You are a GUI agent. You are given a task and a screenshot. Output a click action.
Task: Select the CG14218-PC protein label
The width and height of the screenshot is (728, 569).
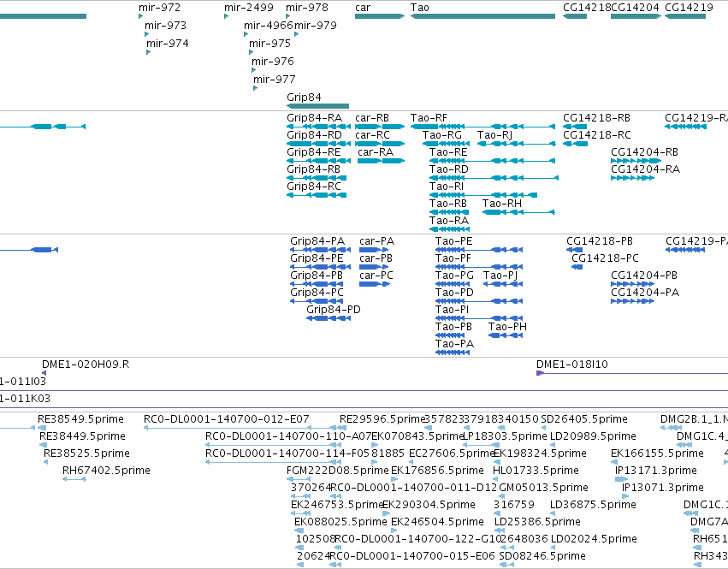pyautogui.click(x=605, y=258)
